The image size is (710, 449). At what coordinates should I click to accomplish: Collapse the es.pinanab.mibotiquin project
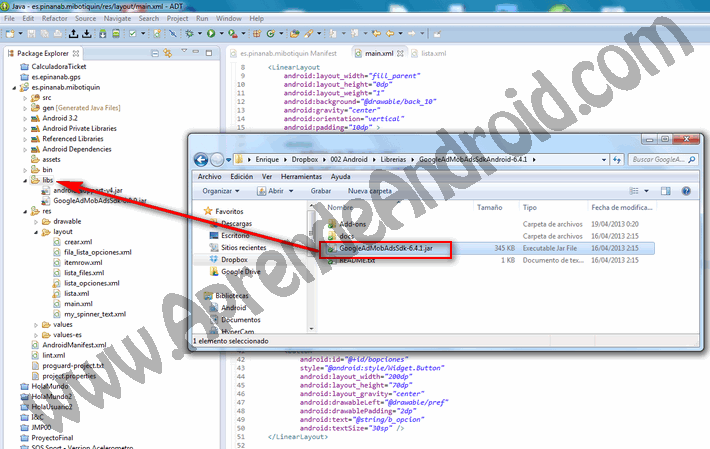click(14, 88)
